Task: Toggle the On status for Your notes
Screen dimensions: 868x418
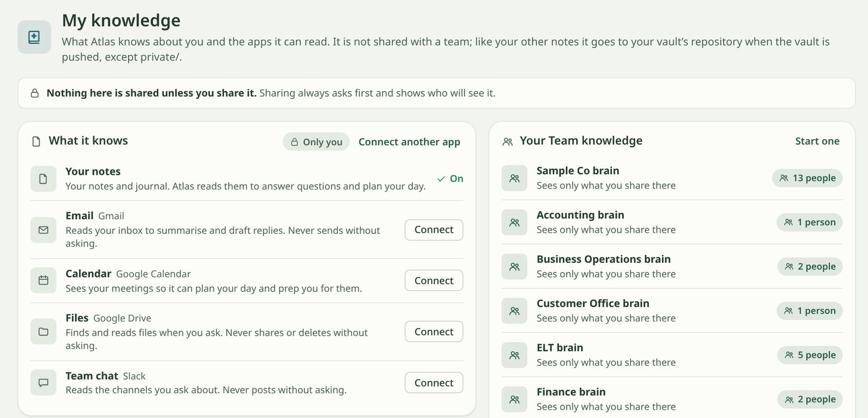Action: point(450,179)
